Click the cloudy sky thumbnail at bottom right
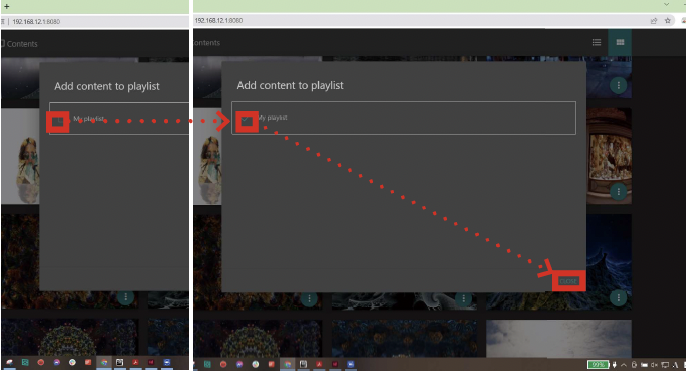 coord(559,339)
